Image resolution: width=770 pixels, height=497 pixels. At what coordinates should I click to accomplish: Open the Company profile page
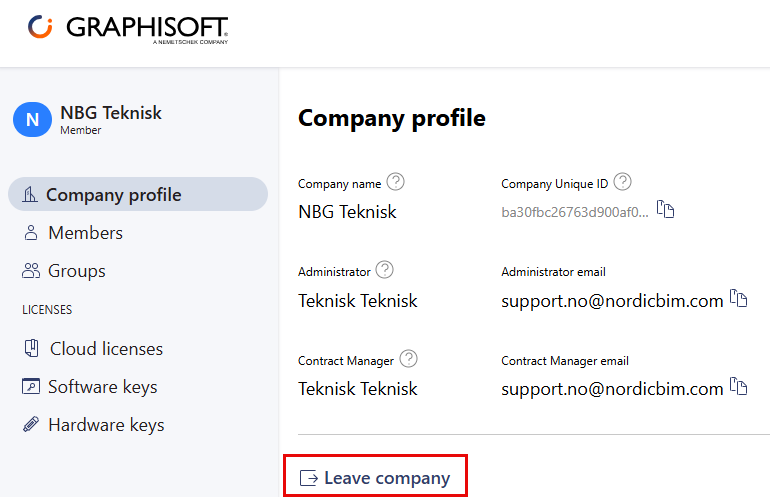(x=138, y=194)
